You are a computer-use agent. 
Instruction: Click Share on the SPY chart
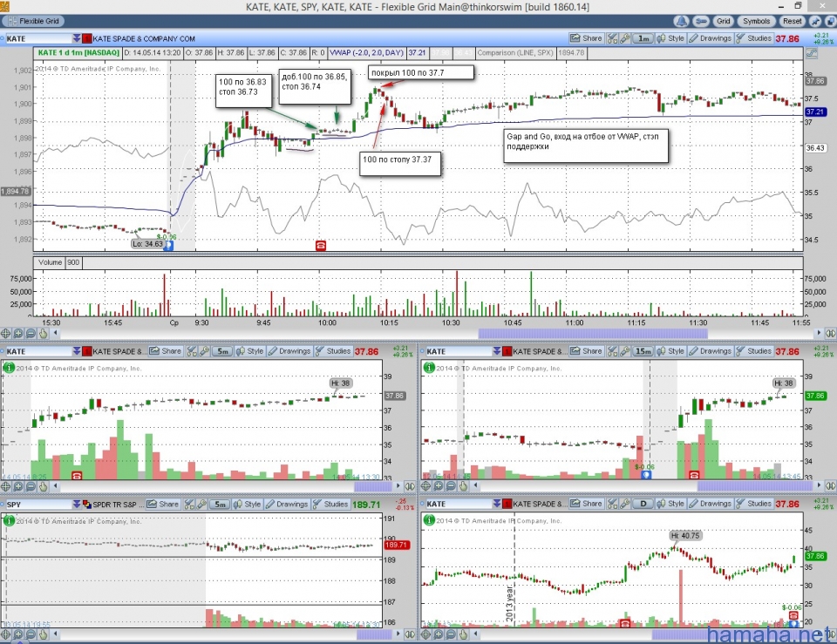click(x=163, y=505)
